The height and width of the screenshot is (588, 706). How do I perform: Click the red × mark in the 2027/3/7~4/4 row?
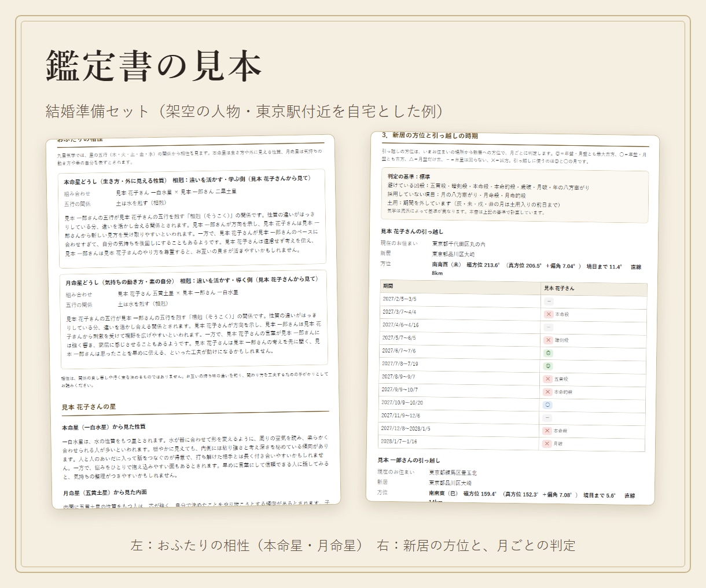(549, 314)
